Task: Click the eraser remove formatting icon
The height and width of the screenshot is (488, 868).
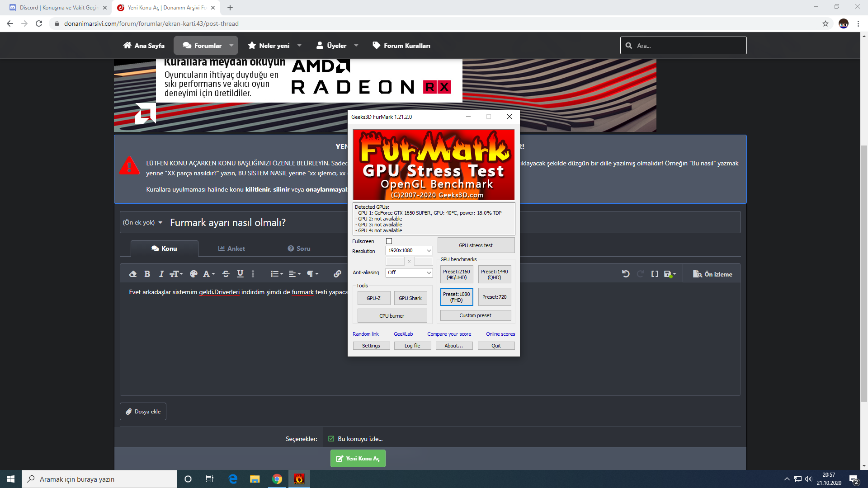Action: tap(132, 274)
